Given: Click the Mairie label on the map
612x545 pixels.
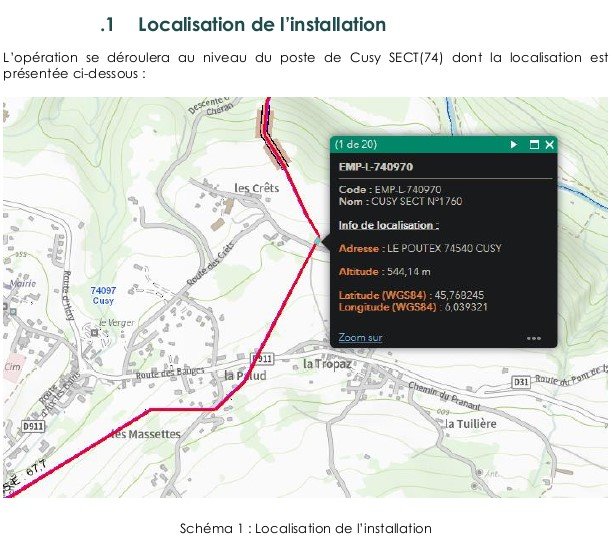Looking at the screenshot, I should point(23,283).
